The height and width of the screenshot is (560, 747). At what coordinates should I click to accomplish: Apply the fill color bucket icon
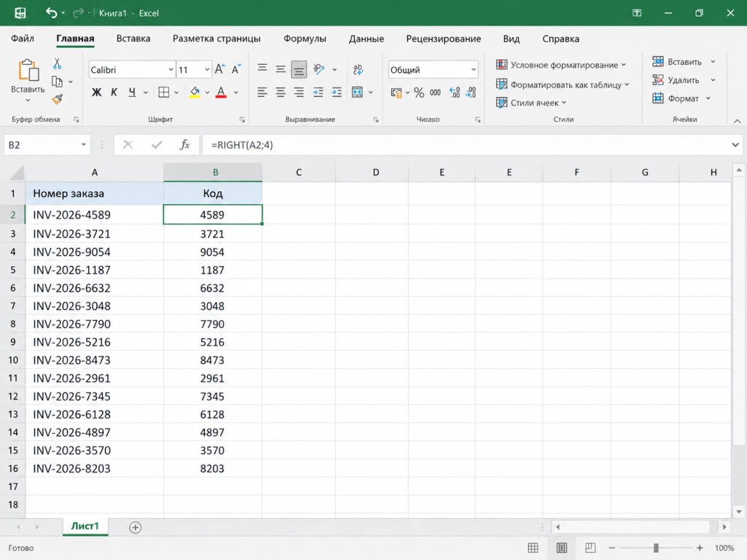point(194,93)
